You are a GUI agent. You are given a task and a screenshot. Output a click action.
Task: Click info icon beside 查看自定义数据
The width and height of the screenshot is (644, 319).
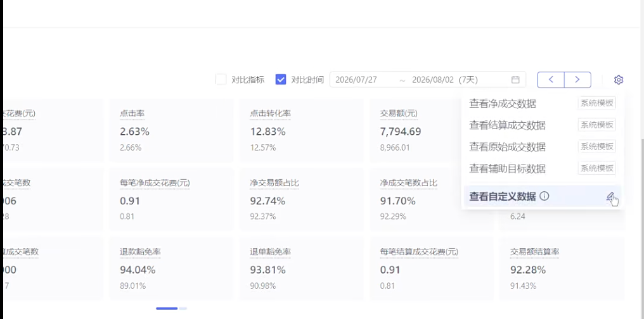coord(544,196)
